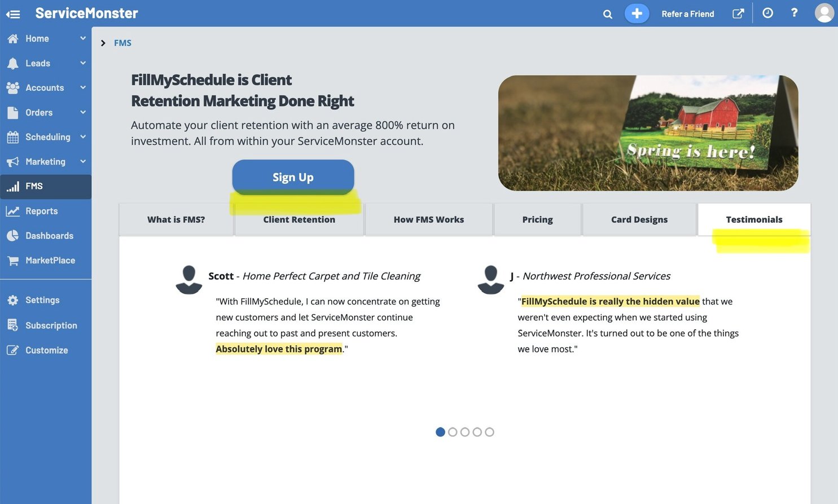The height and width of the screenshot is (504, 838).
Task: Expand the Home menu chevron
Action: (83, 38)
